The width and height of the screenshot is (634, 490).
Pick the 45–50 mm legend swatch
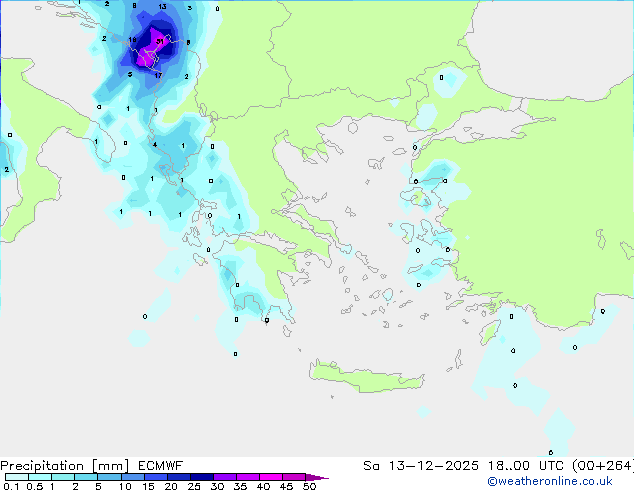[294, 477]
